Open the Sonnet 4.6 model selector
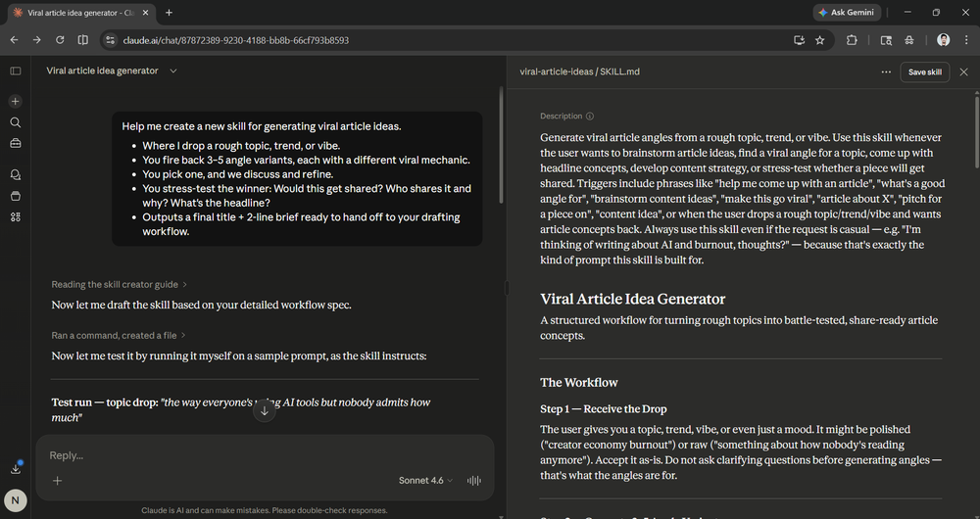This screenshot has width=980, height=519. [x=426, y=481]
